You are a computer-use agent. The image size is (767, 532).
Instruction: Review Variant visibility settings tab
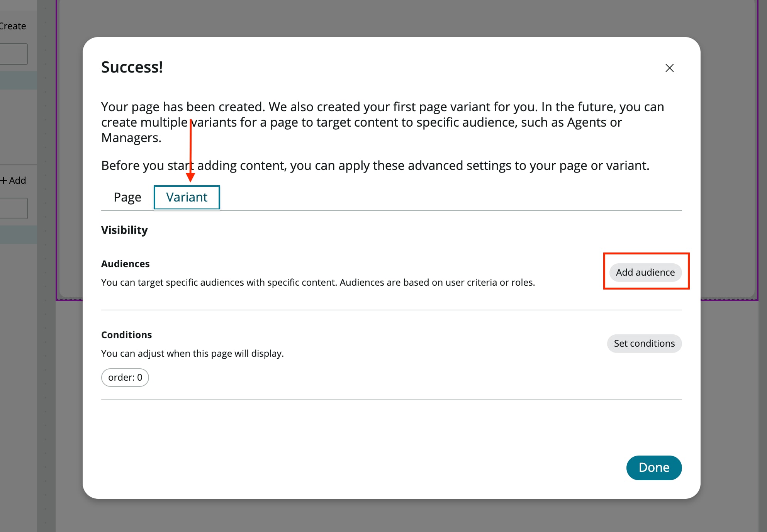click(x=187, y=197)
